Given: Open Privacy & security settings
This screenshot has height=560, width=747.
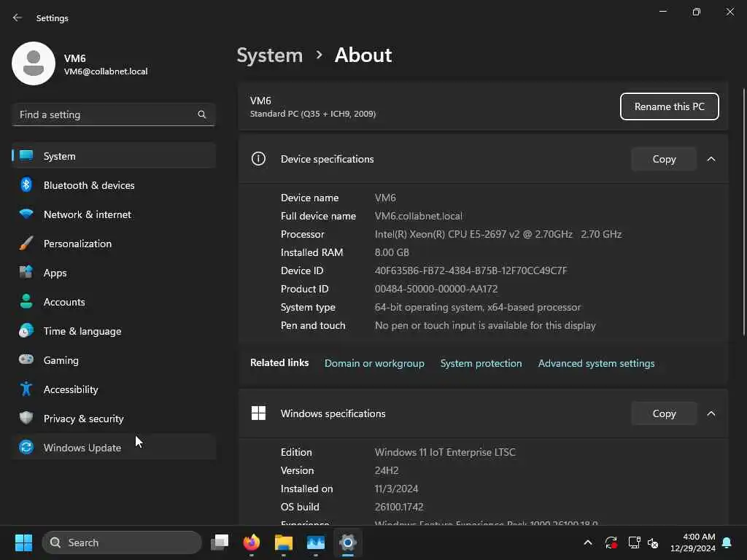Looking at the screenshot, I should (114, 419).
